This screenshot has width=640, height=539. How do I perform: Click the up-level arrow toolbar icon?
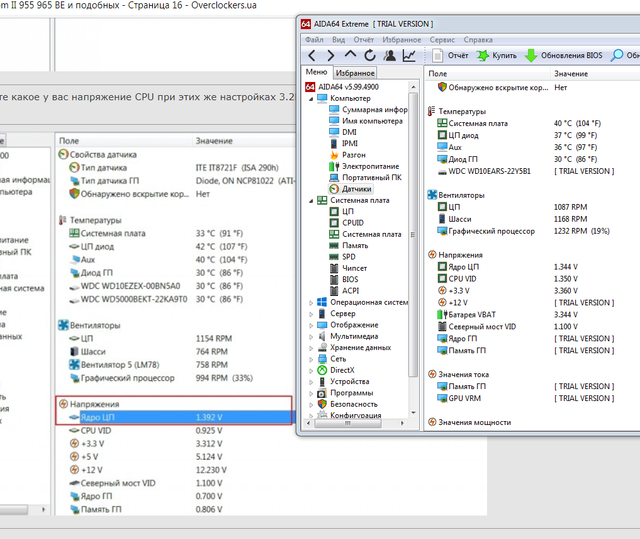pos(350,54)
